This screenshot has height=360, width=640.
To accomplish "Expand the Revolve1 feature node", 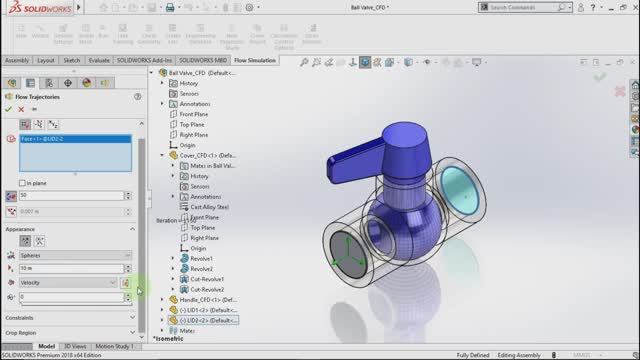I will (x=173, y=258).
